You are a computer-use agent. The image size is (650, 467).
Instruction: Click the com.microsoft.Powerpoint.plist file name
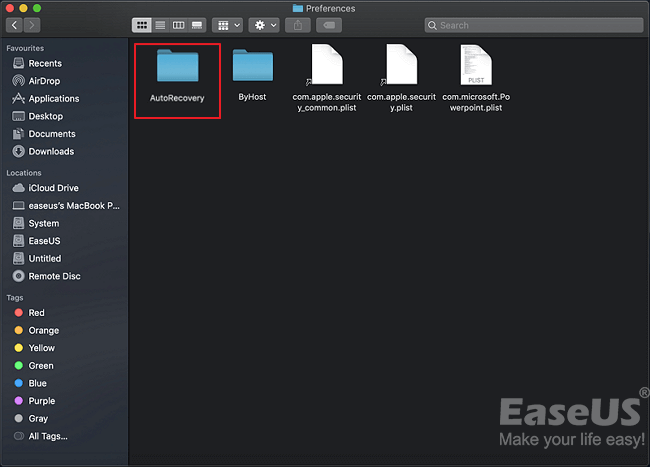(x=476, y=102)
